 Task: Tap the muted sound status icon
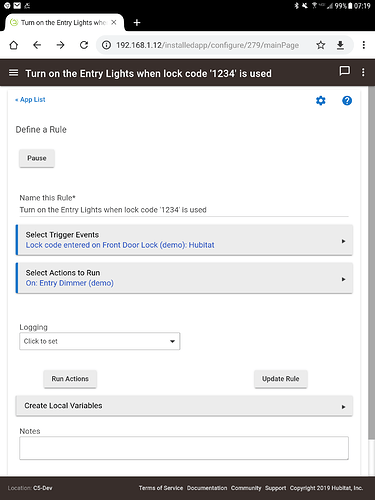[x=305, y=6]
